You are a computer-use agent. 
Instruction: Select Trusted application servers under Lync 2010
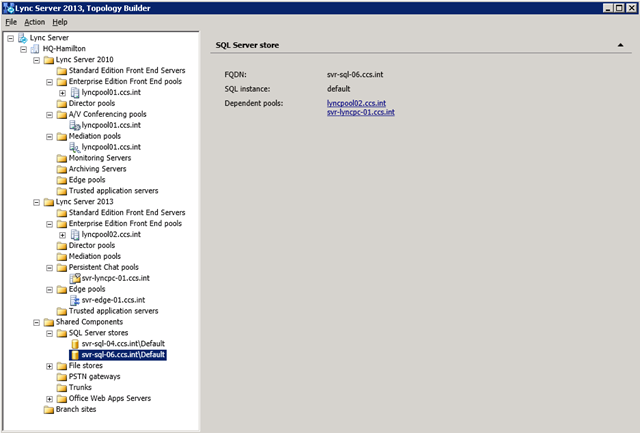tap(113, 191)
